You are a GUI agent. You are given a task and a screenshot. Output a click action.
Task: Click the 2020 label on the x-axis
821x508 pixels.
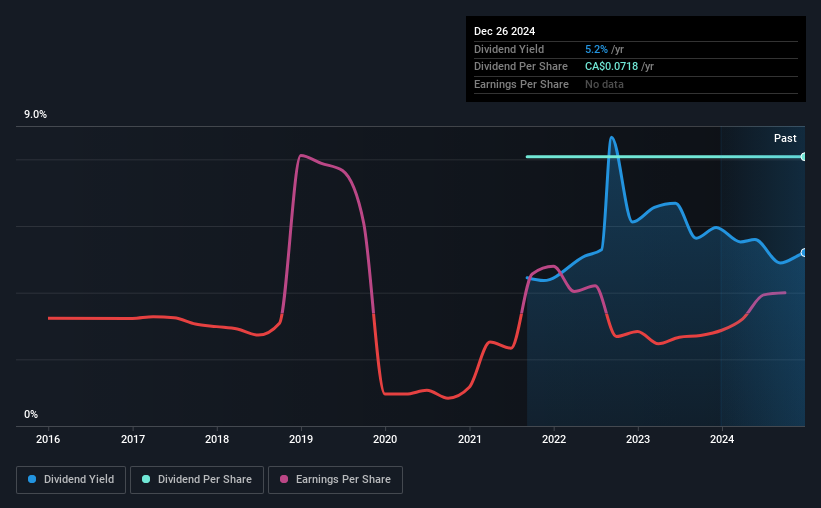[385, 439]
